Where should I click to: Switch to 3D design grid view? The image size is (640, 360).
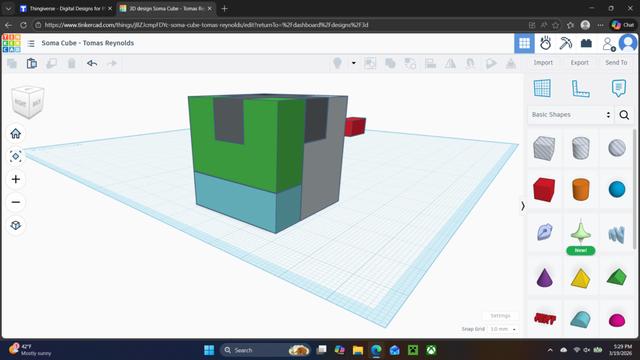click(524, 43)
